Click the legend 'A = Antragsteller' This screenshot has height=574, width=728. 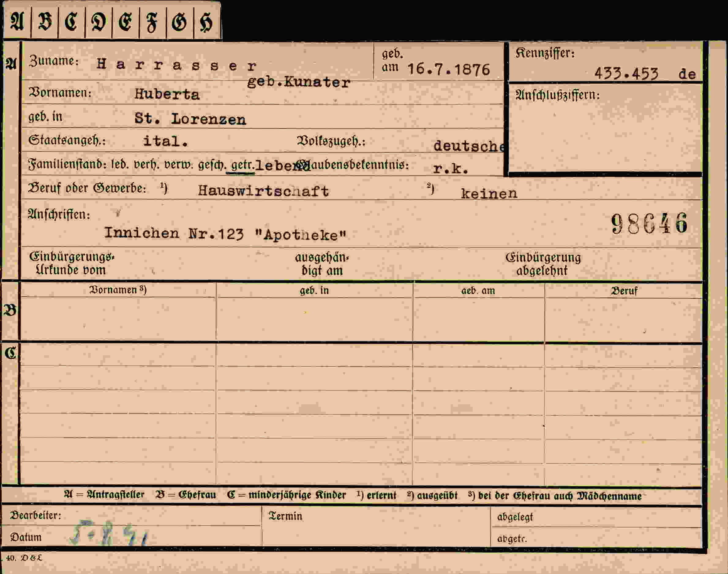[x=104, y=495]
